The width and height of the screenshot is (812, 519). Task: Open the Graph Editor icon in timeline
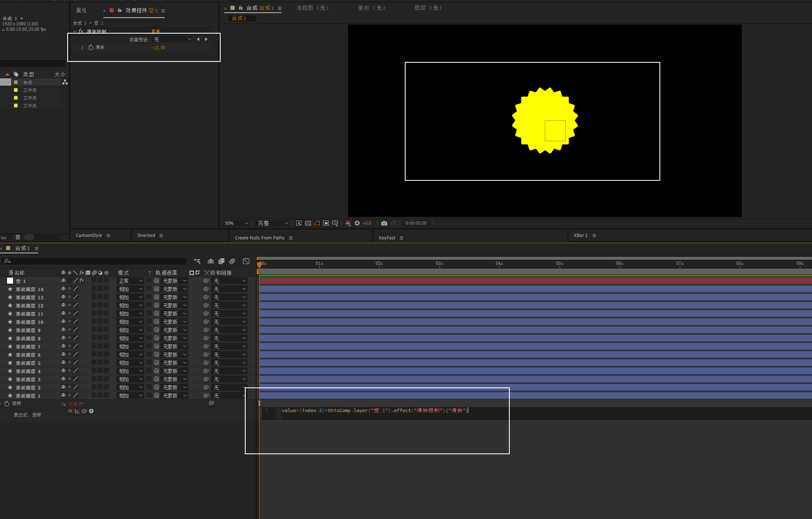click(246, 261)
